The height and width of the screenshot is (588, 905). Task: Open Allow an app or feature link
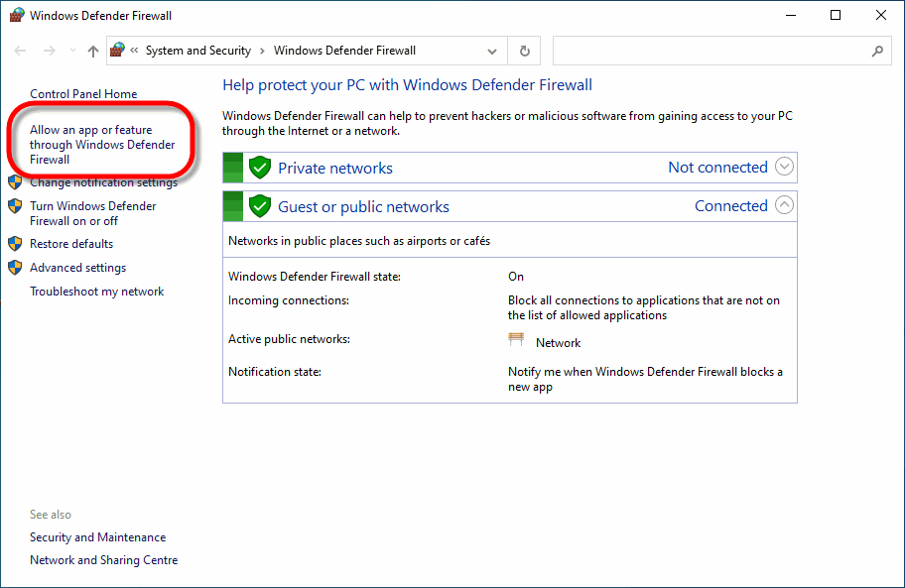click(x=101, y=145)
